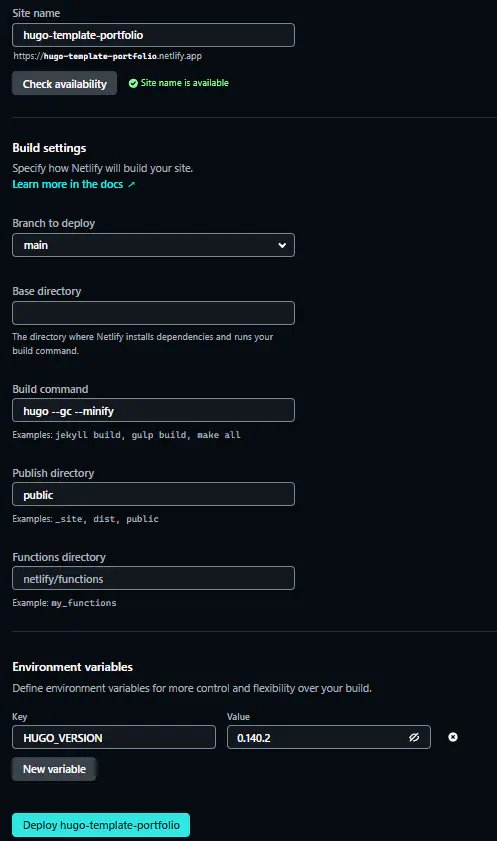Remove the HUGO_VERSION environment variable

(453, 737)
